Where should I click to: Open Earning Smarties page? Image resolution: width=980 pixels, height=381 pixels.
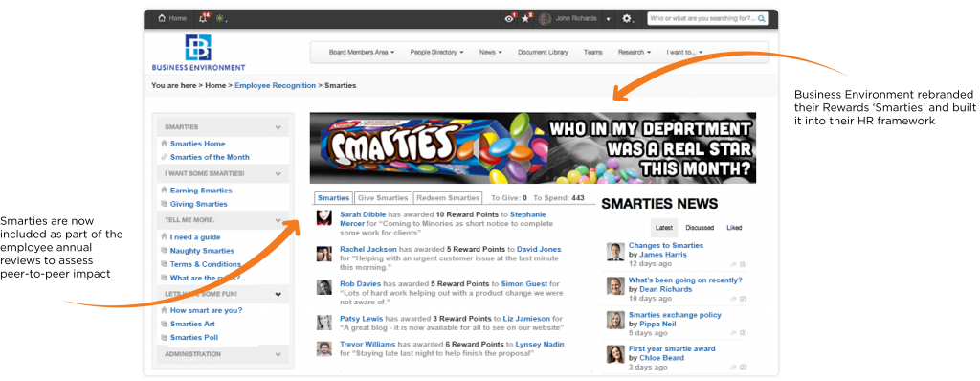pyautogui.click(x=201, y=190)
